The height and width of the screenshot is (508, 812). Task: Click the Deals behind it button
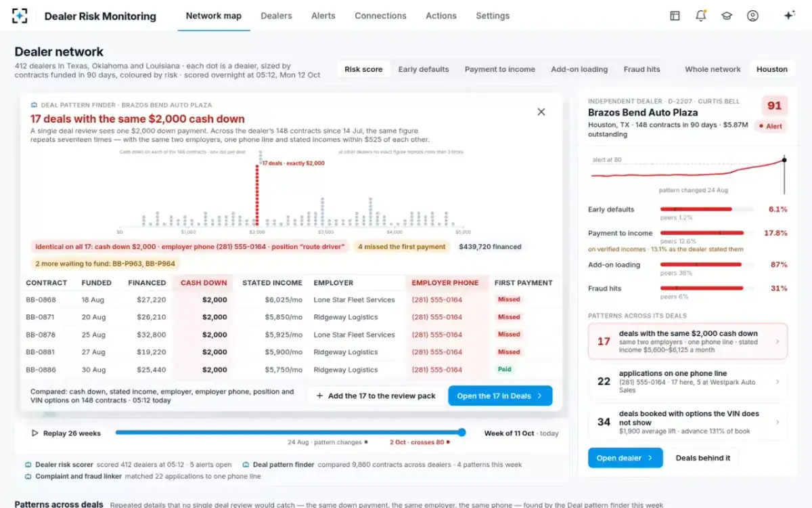coord(703,458)
